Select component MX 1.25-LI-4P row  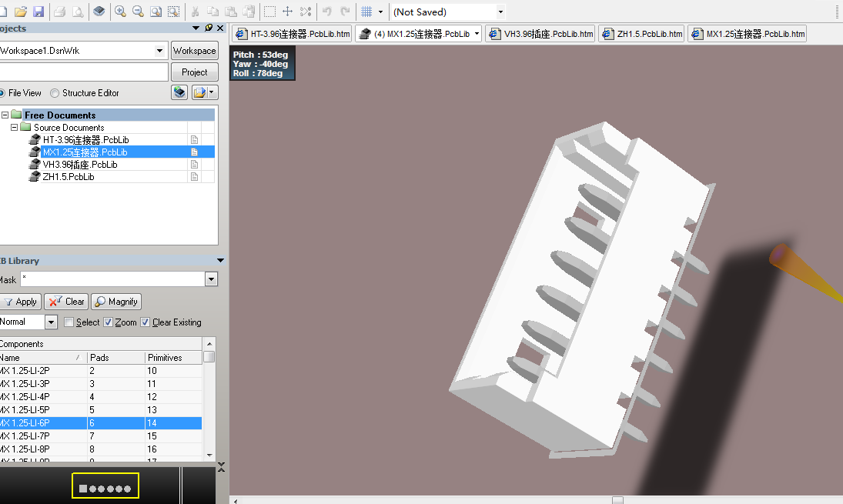(x=101, y=396)
